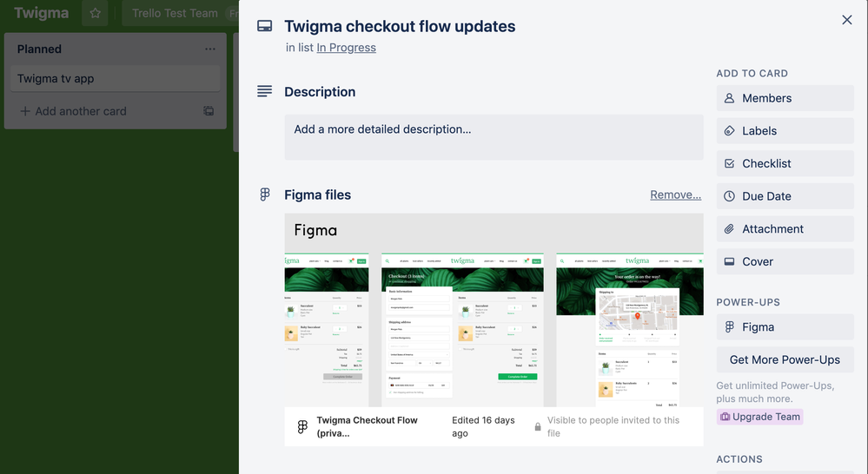The height and width of the screenshot is (474, 868).
Task: Add a Checklist to the card
Action: [x=785, y=163]
